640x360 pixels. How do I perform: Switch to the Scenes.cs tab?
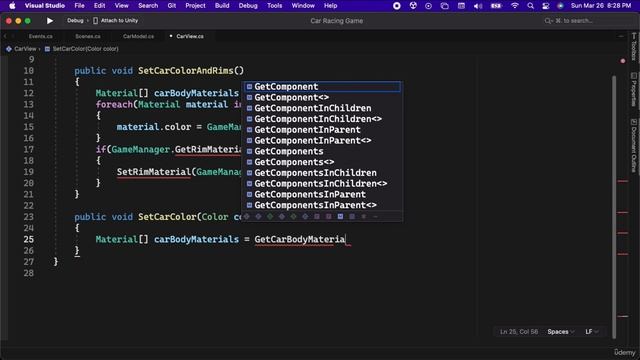tap(88, 36)
